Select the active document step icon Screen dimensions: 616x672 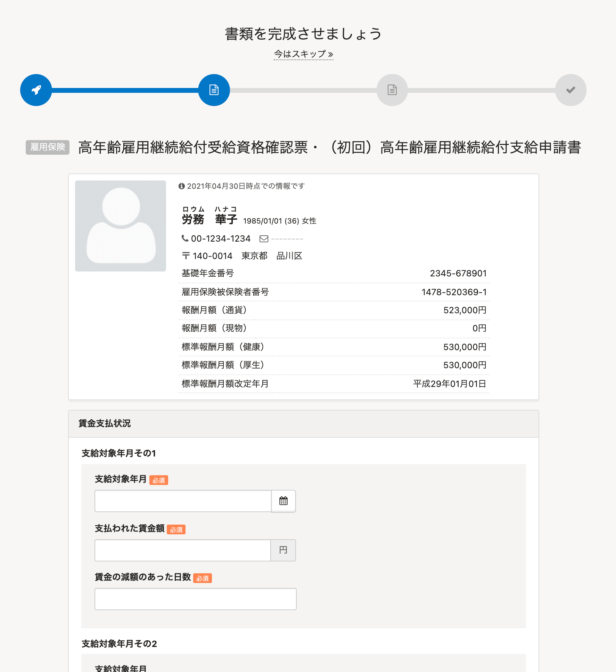click(x=214, y=90)
